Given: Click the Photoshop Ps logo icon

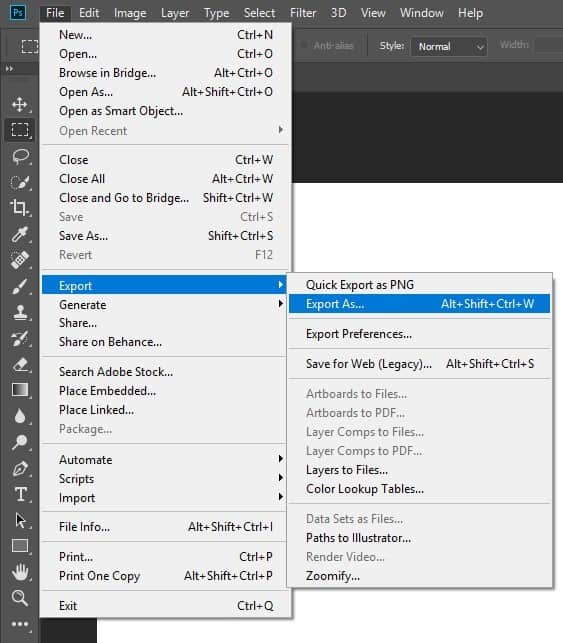Looking at the screenshot, I should pyautogui.click(x=18, y=12).
